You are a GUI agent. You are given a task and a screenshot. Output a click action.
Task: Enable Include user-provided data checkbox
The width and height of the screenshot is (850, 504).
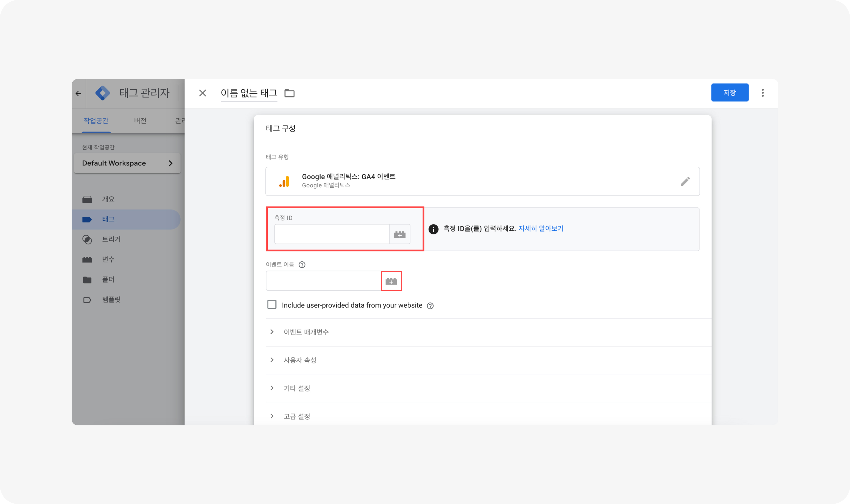[272, 304]
